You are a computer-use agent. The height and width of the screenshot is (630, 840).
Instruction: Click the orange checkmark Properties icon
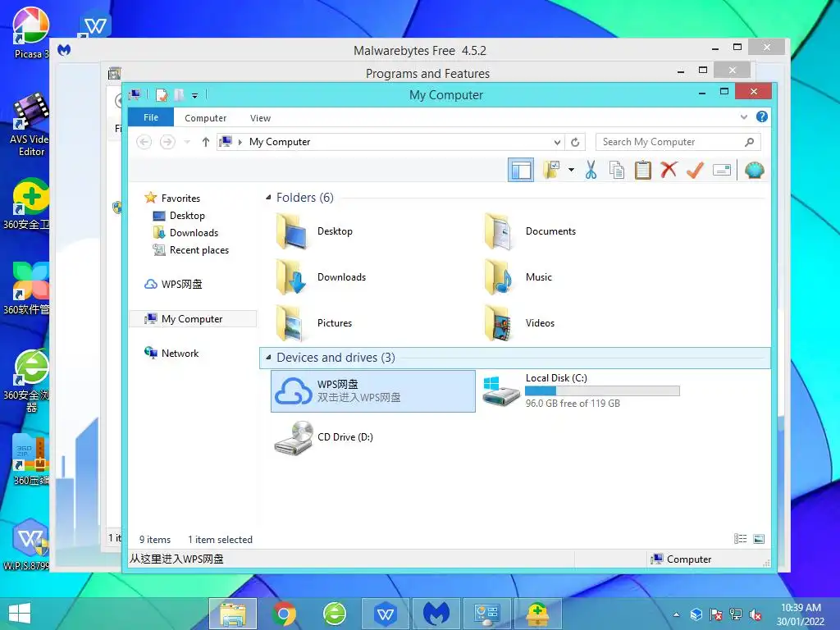pos(695,170)
